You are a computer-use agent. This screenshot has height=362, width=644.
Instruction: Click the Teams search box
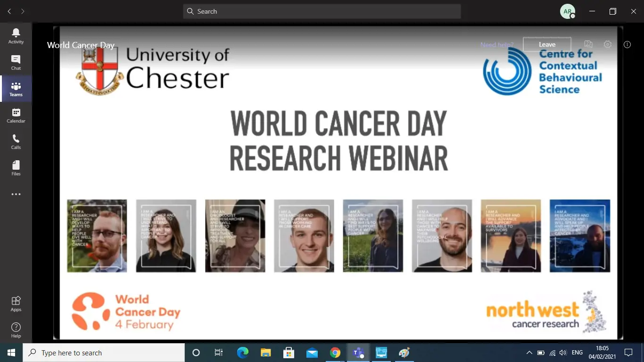(x=322, y=11)
